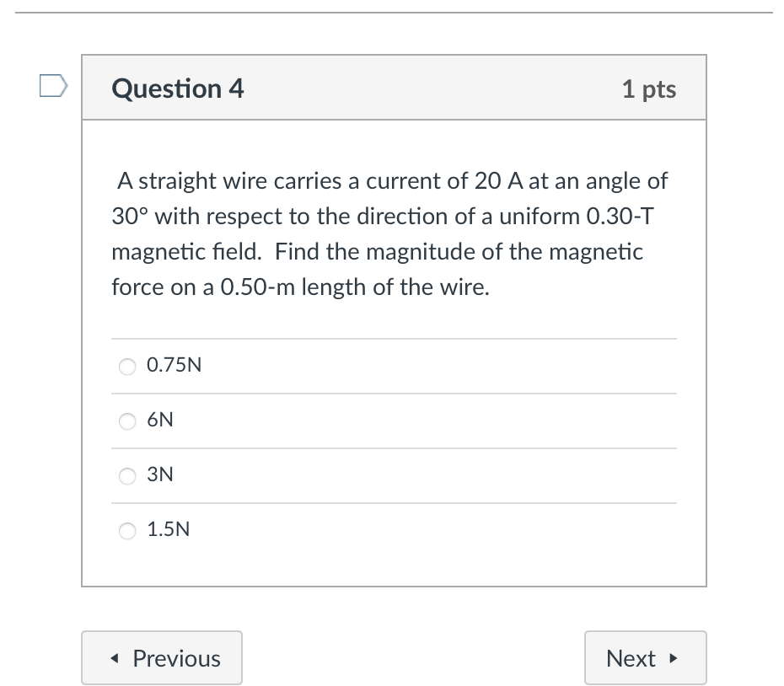Click "A straight wire" in the question
This screenshot has width=784, height=686.
[x=179, y=181]
